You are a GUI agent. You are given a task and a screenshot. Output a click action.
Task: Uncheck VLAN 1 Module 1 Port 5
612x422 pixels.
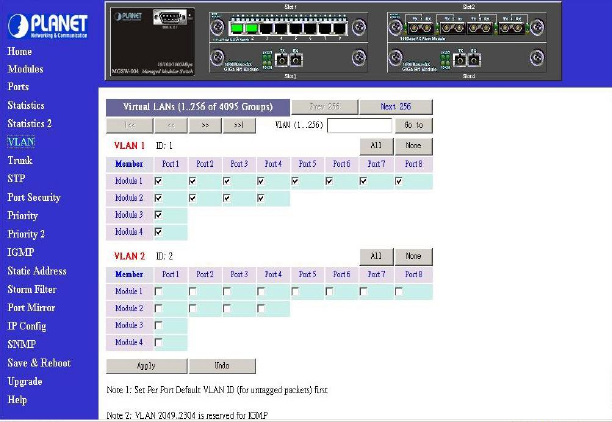click(295, 181)
